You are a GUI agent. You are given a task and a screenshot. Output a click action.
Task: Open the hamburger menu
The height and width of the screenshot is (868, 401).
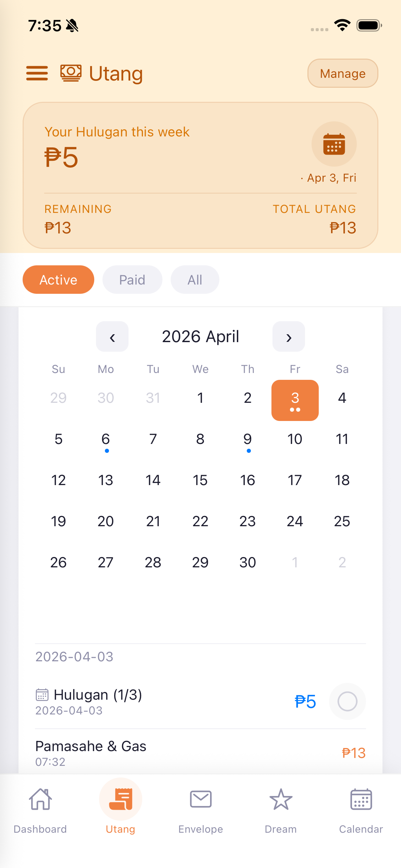pos(37,73)
